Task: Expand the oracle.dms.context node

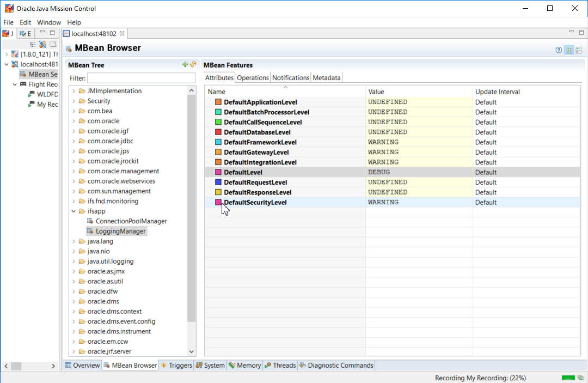Action: click(74, 311)
